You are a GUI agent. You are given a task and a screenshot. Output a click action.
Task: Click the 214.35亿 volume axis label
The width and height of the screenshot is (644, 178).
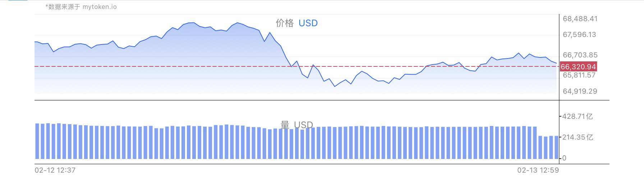(x=578, y=137)
